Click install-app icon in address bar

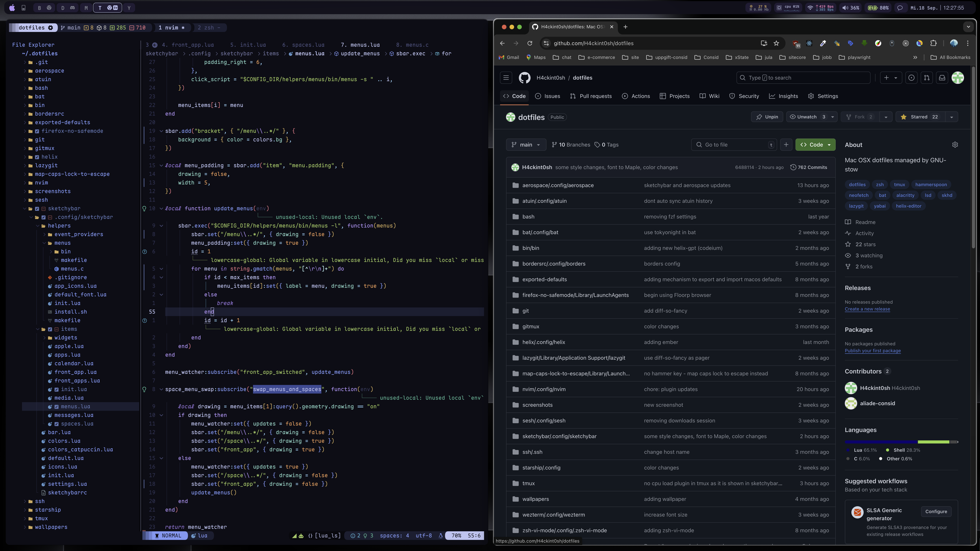tap(764, 43)
